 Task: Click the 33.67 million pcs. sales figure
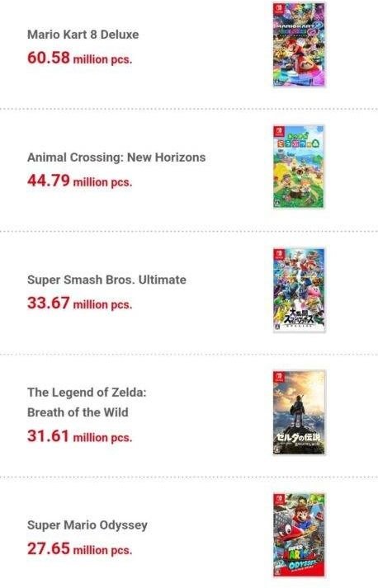tap(79, 303)
